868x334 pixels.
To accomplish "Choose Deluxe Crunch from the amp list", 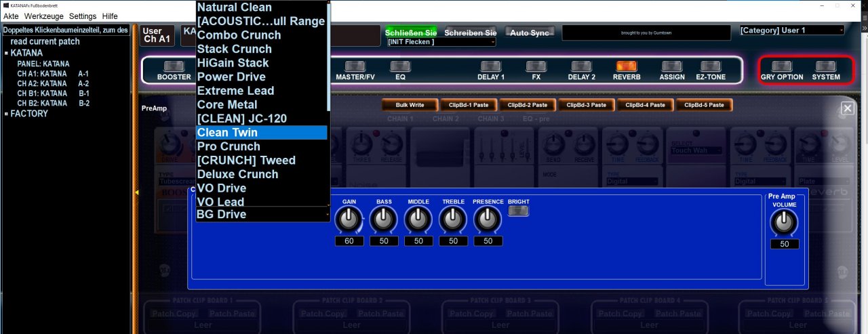I will [x=261, y=174].
